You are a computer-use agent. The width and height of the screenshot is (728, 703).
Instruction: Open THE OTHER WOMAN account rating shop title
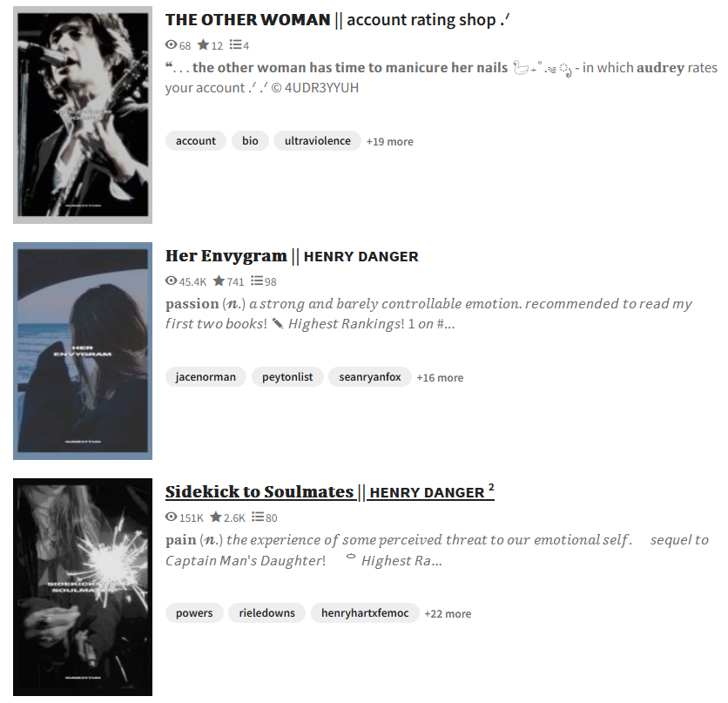(x=338, y=20)
